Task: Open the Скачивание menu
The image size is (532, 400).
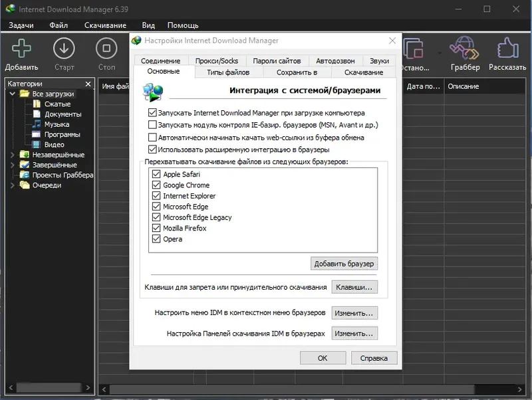Action: pos(105,25)
